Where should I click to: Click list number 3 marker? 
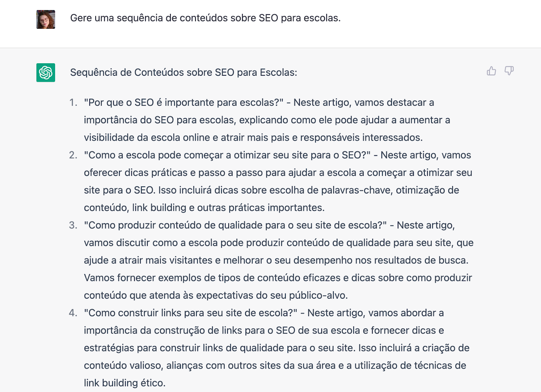[73, 225]
